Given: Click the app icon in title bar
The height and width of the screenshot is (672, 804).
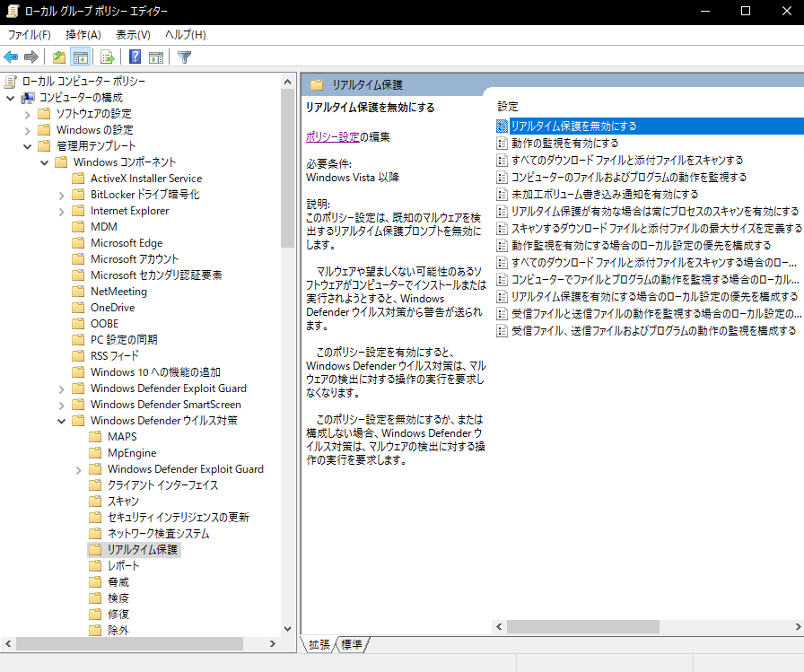Looking at the screenshot, I should click(x=13, y=12).
